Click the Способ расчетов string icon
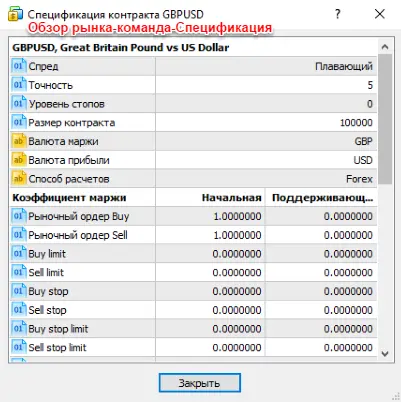The height and width of the screenshot is (402, 401). coord(19,178)
